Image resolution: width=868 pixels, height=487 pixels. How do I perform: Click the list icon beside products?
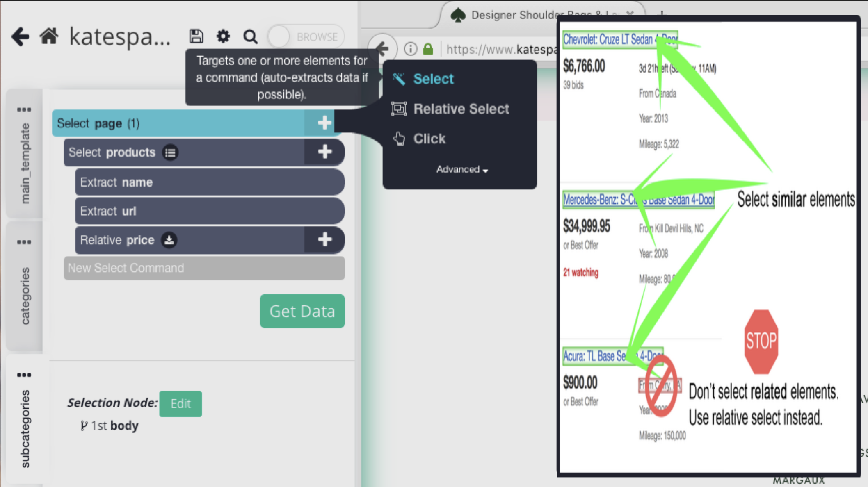[x=170, y=152]
